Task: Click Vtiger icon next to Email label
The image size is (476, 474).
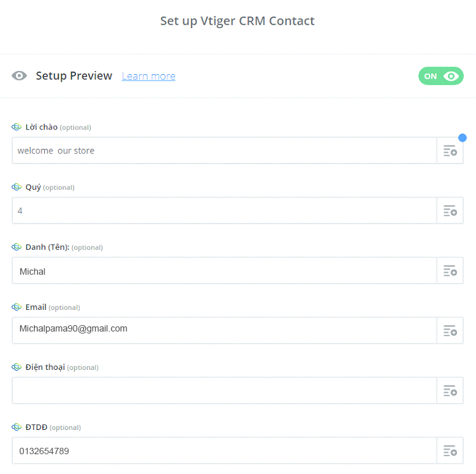Action: pyautogui.click(x=17, y=307)
